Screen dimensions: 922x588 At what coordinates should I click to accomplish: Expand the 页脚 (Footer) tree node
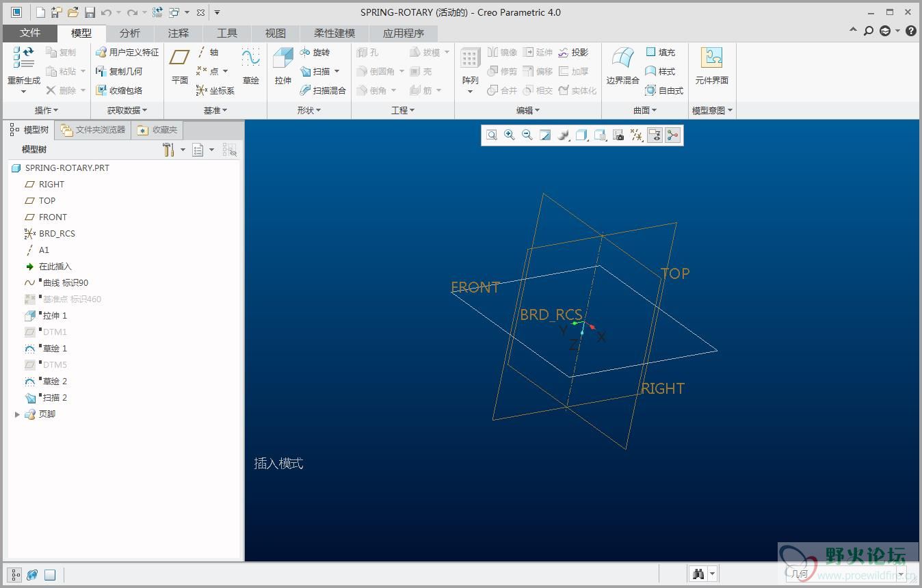pyautogui.click(x=17, y=414)
